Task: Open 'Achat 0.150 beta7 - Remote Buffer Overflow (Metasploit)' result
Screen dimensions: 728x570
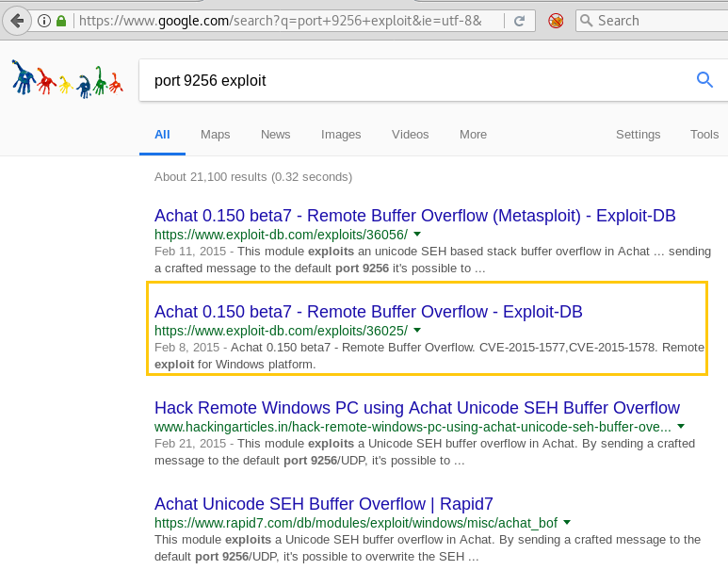Action: [414, 216]
